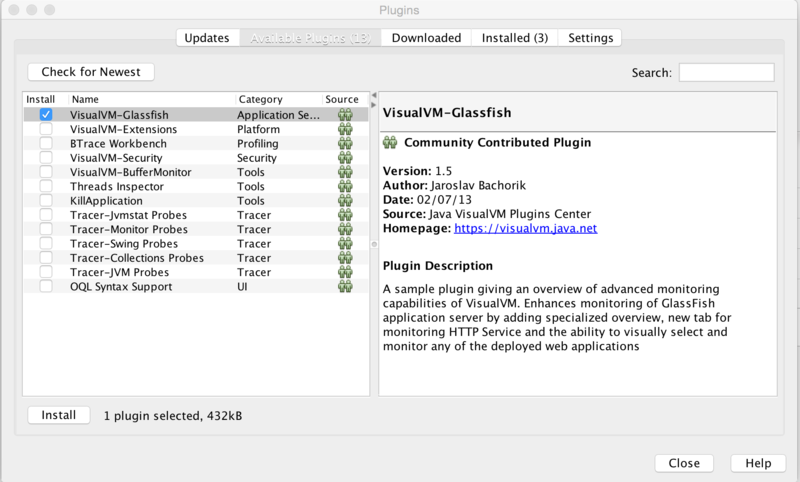Collapse split pane with left arrow
Image resolution: width=800 pixels, height=482 pixels.
[374, 95]
